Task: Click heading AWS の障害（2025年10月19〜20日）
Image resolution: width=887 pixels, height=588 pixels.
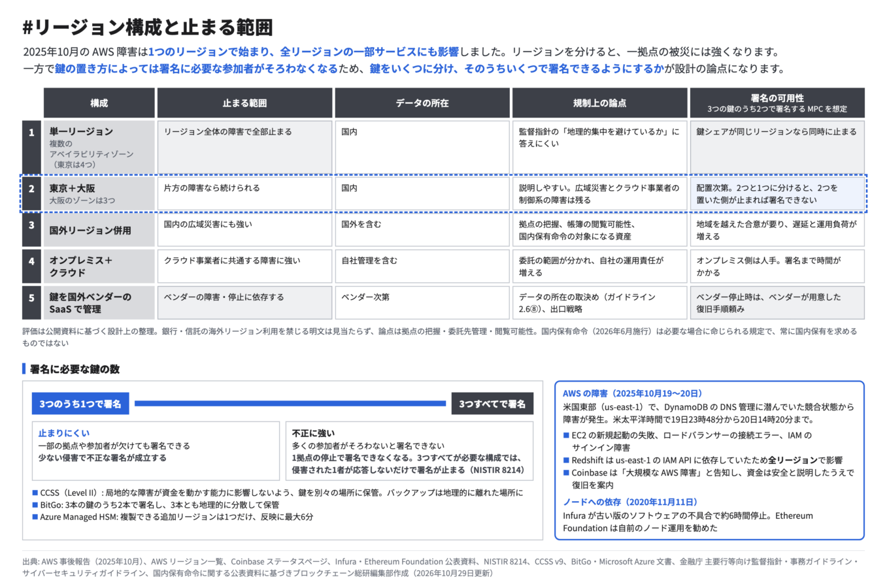Action: [x=633, y=393]
